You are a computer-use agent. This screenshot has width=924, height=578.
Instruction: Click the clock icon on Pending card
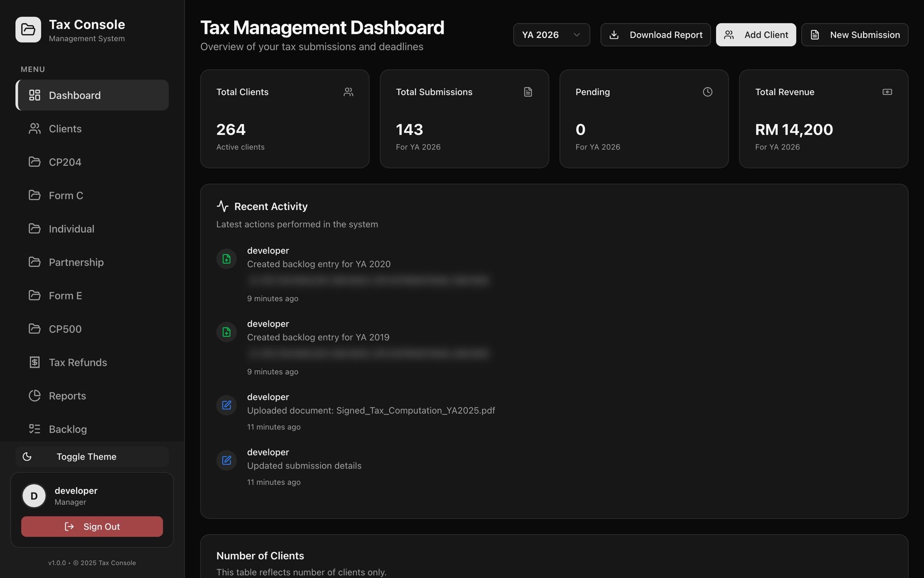[x=707, y=92]
